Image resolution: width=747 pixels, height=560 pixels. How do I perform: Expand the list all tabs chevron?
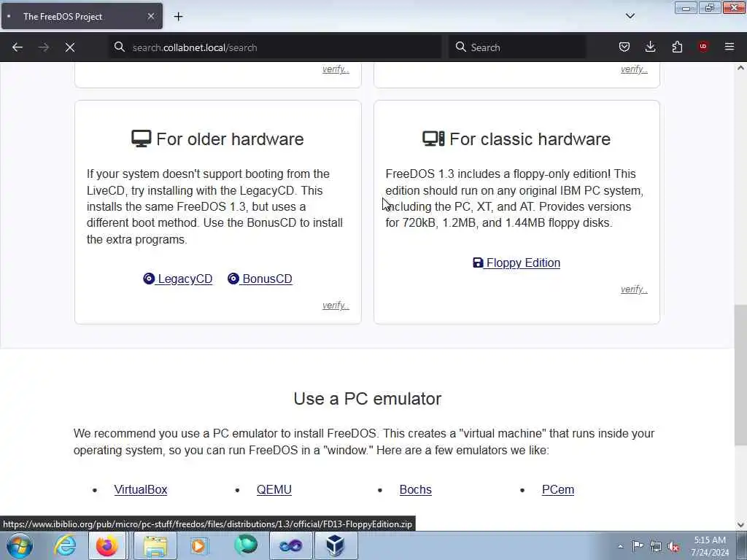coord(630,16)
